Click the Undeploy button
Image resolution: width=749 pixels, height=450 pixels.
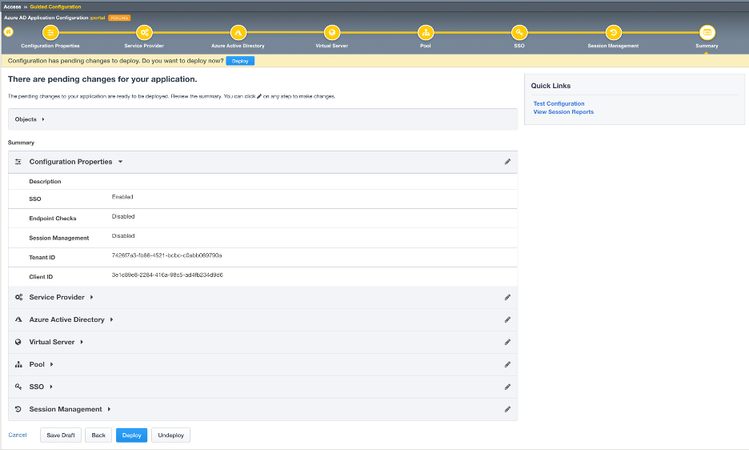point(171,435)
